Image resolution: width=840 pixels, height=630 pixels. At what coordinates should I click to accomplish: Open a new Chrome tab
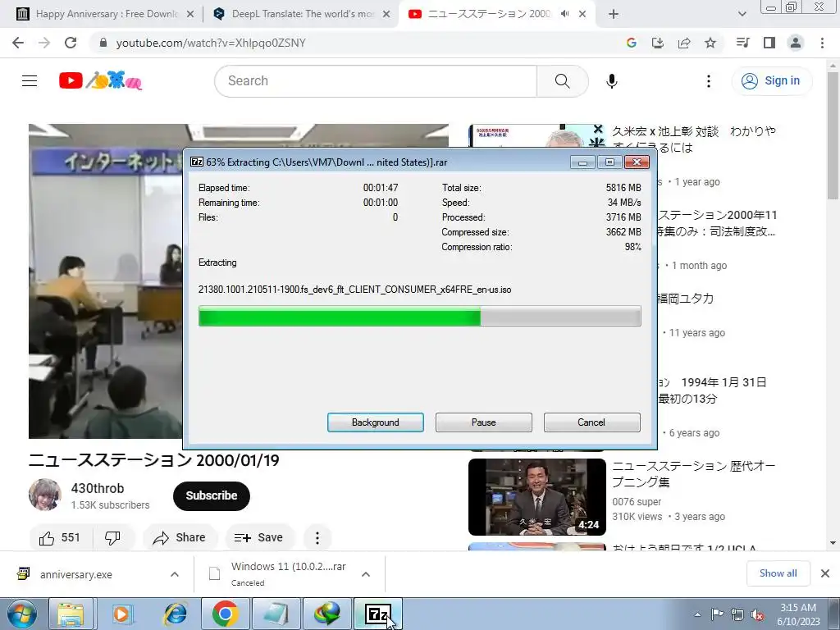pos(614,14)
